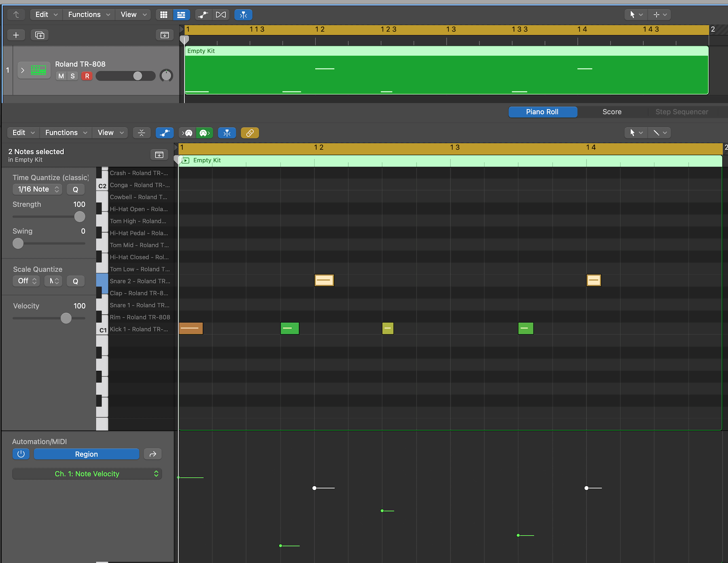This screenshot has height=563, width=728.
Task: Mute the Roland TR-808 track
Action: [x=61, y=76]
